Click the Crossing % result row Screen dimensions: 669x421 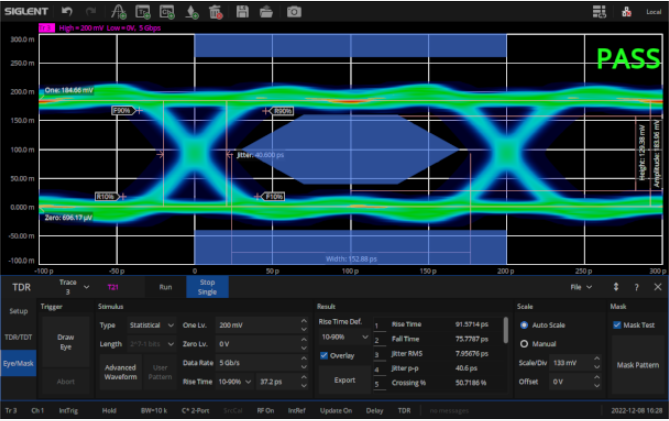[437, 383]
